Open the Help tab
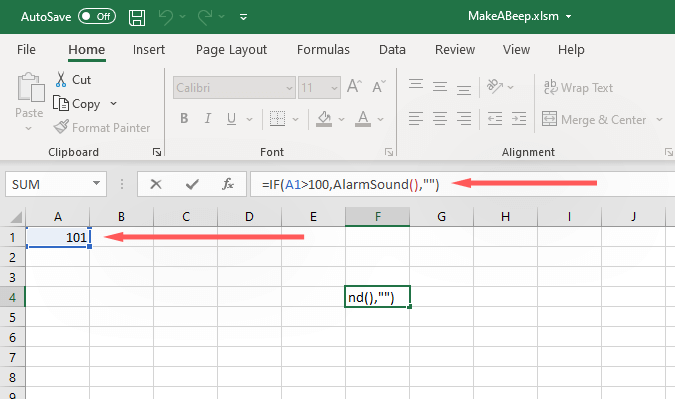The width and height of the screenshot is (675, 399). [x=571, y=49]
